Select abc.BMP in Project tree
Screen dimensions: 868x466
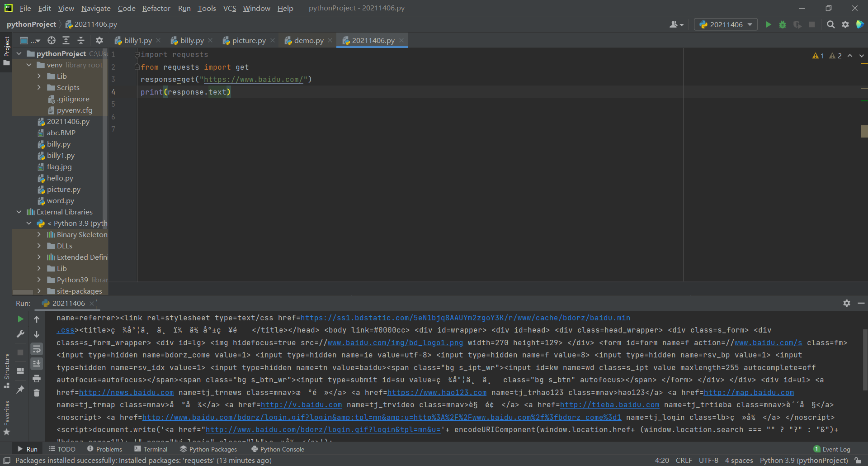click(x=61, y=133)
